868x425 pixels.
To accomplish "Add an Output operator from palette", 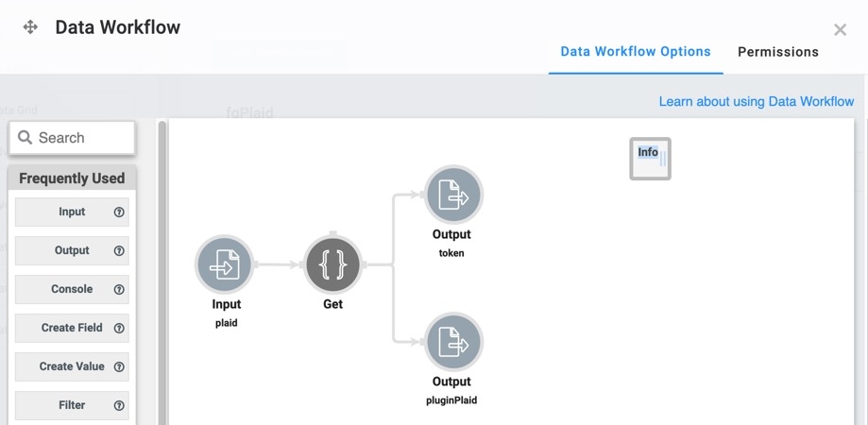I will (x=72, y=250).
